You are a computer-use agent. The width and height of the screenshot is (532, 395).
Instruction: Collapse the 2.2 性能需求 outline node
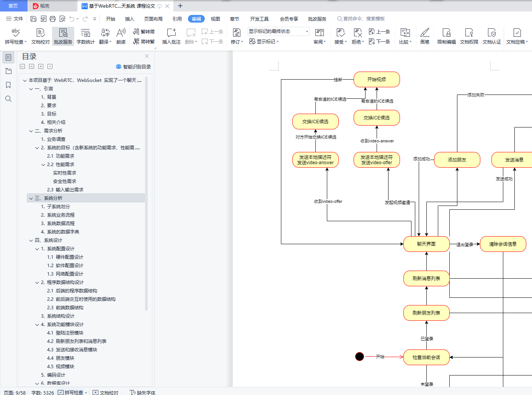coord(43,165)
